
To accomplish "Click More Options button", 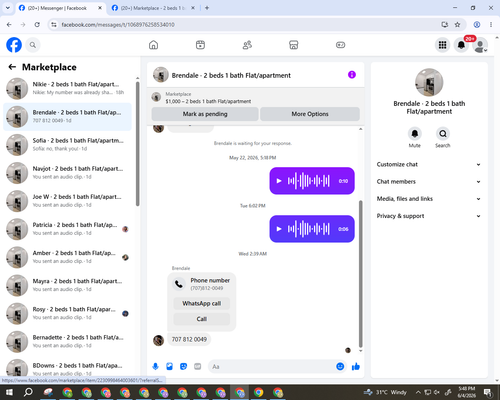I will click(310, 114).
